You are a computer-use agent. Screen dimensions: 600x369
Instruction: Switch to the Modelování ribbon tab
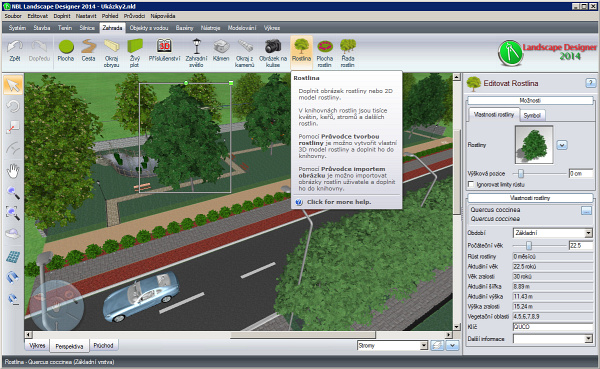(242, 28)
